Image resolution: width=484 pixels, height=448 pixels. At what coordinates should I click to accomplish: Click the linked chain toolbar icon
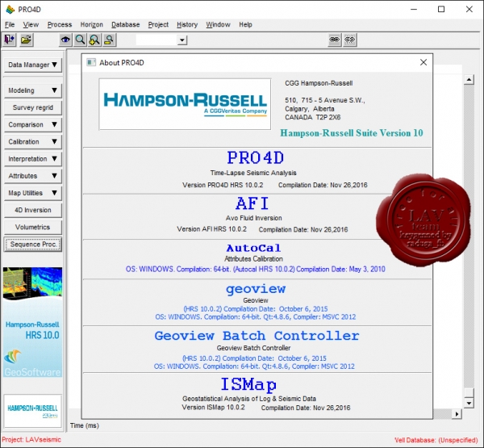pos(335,40)
